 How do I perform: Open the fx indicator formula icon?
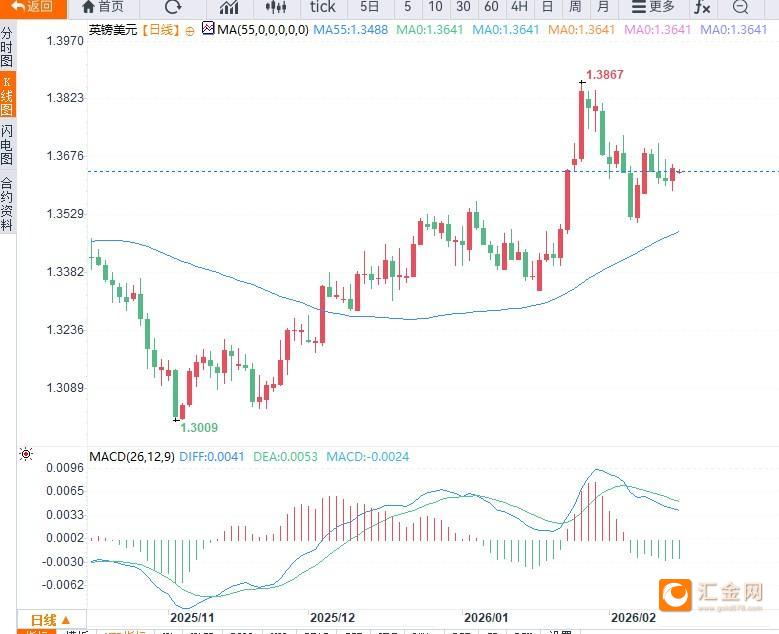(x=702, y=7)
